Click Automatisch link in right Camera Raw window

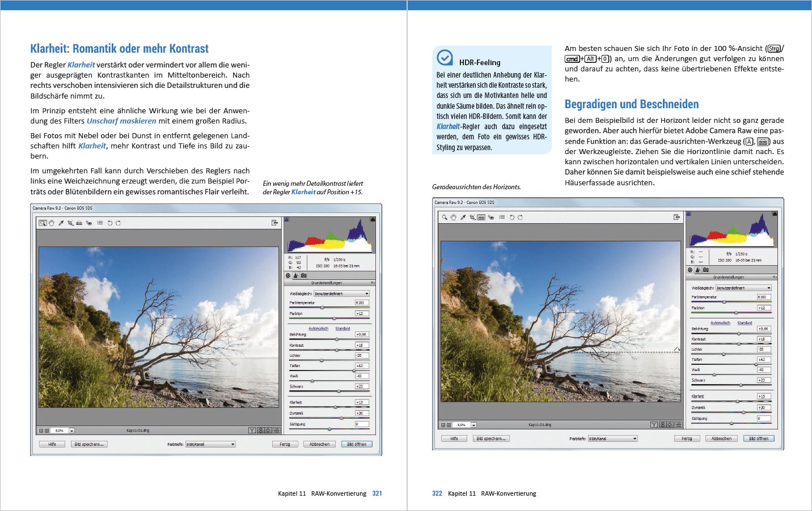pyautogui.click(x=720, y=323)
